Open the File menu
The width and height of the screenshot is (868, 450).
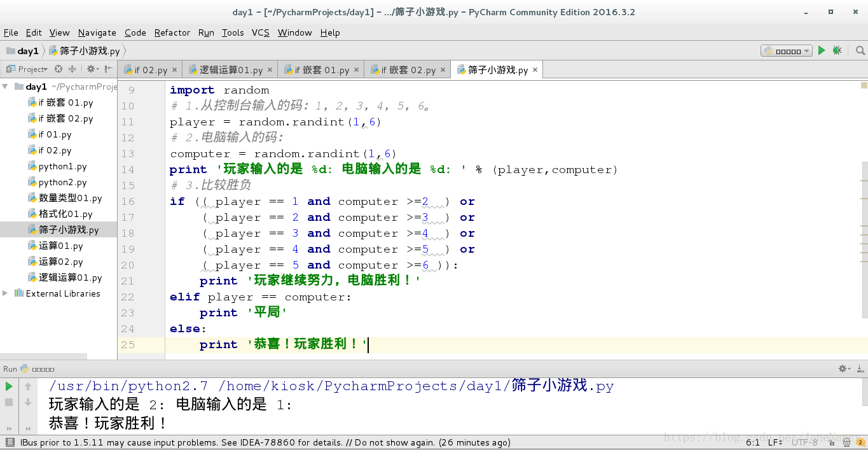pyautogui.click(x=11, y=32)
